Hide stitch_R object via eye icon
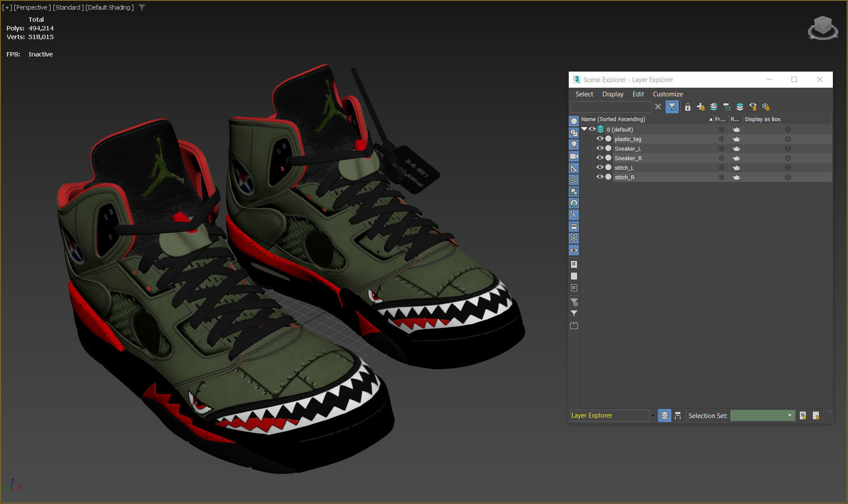Image resolution: width=848 pixels, height=504 pixels. tap(600, 177)
